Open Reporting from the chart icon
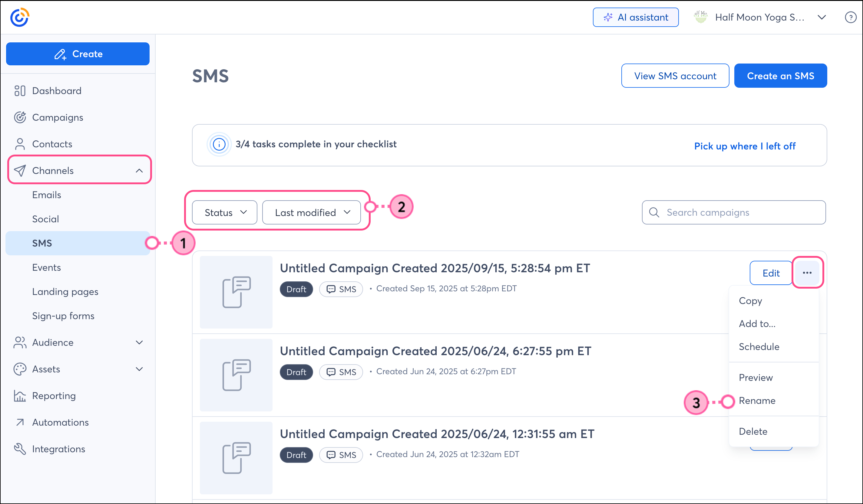 coord(20,396)
